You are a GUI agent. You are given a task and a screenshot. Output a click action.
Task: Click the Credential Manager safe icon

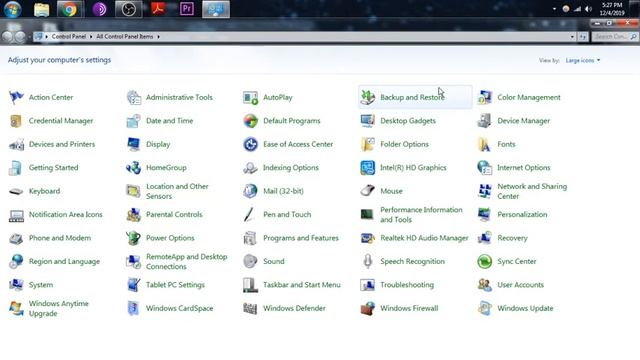point(16,121)
